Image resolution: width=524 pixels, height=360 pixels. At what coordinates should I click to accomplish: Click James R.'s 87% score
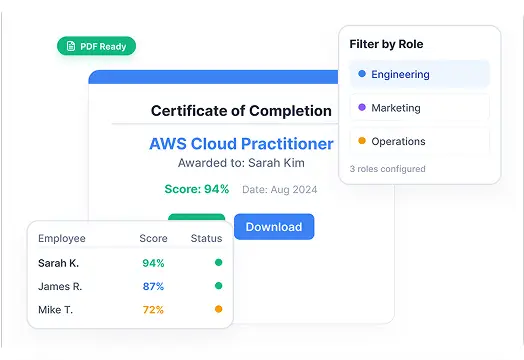[x=153, y=286]
